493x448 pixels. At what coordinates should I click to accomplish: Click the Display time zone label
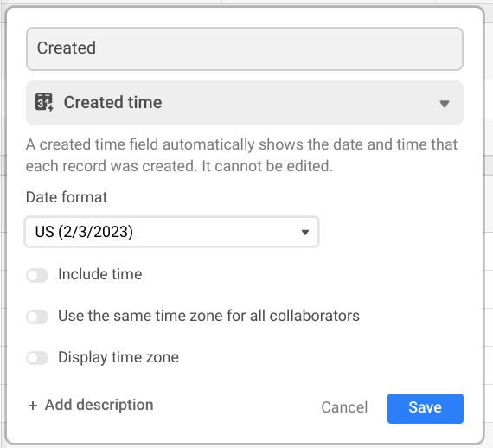[118, 357]
